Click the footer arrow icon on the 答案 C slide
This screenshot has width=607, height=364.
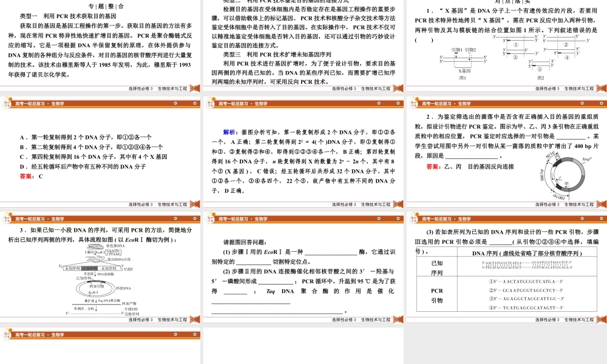(x=195, y=204)
